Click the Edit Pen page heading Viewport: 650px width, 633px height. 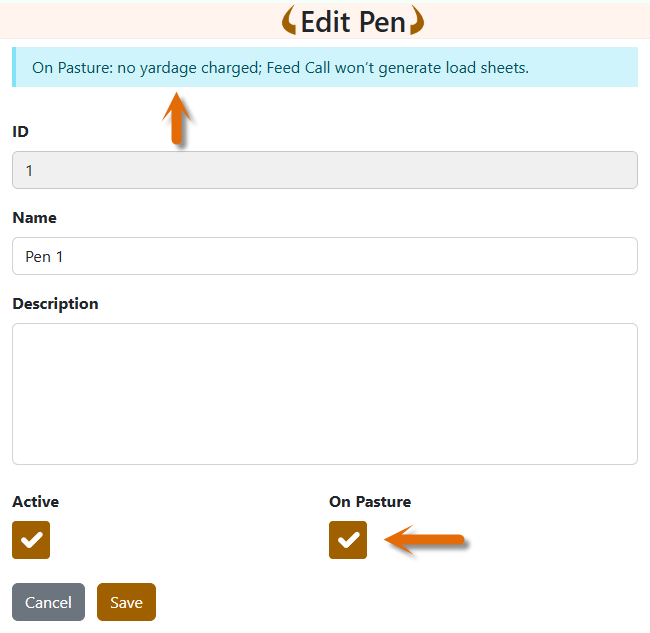(353, 21)
